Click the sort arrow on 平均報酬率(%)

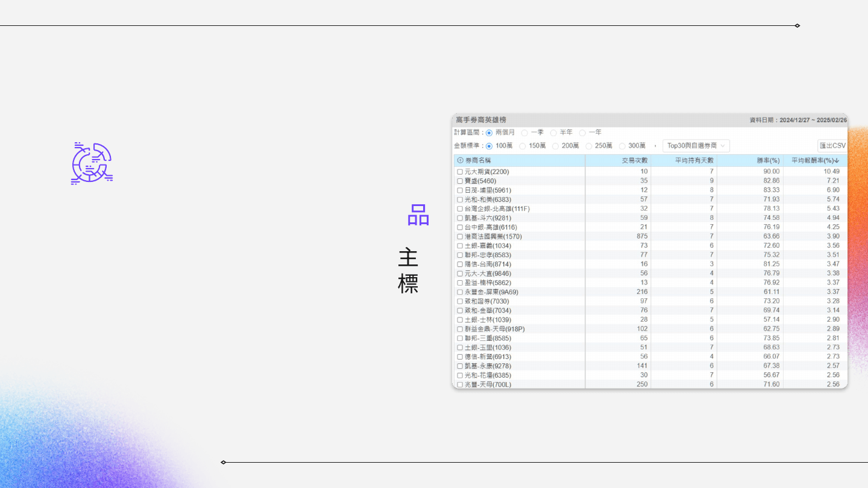(837, 161)
